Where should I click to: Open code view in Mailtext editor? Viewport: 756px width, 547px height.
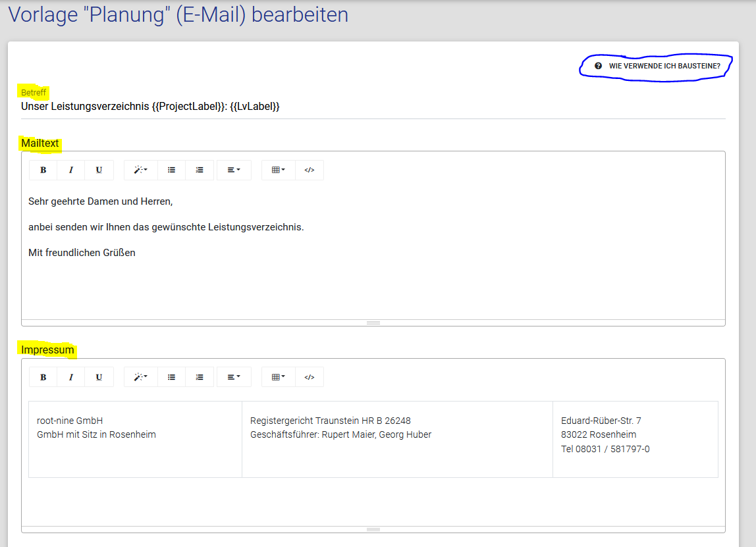(x=310, y=170)
